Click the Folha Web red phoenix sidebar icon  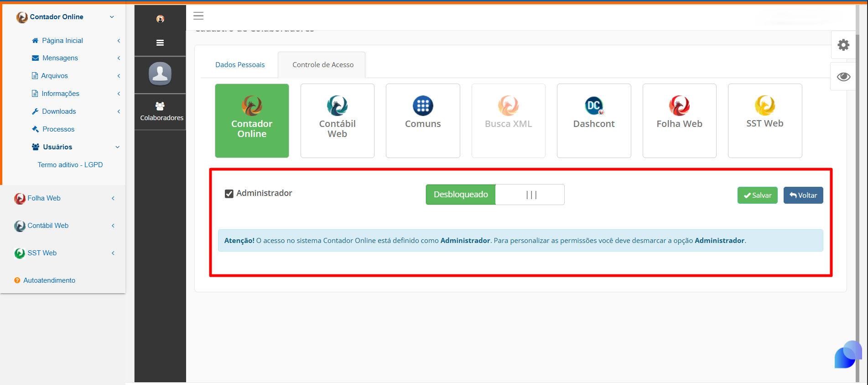20,198
